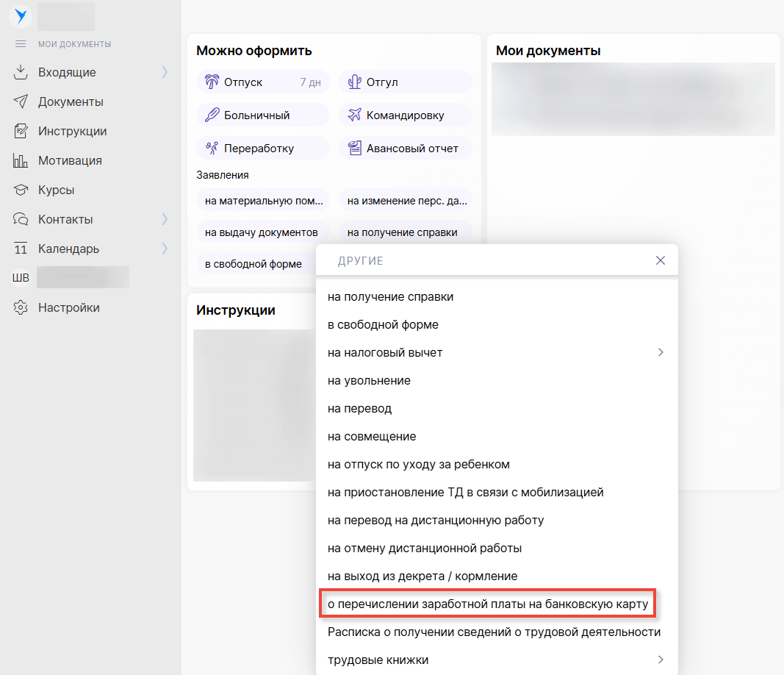Expand the Календарь submenu chevron
Image resolution: width=784 pixels, height=675 pixels.
coord(165,249)
